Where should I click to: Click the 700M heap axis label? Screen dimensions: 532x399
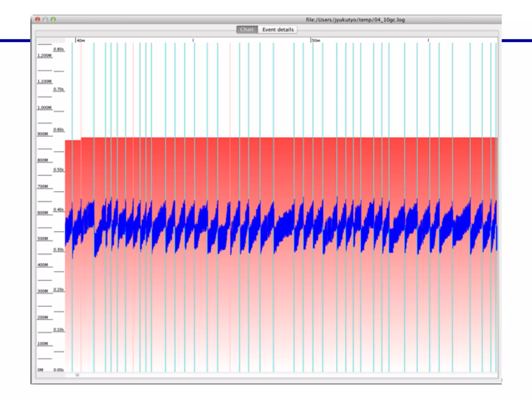[43, 186]
